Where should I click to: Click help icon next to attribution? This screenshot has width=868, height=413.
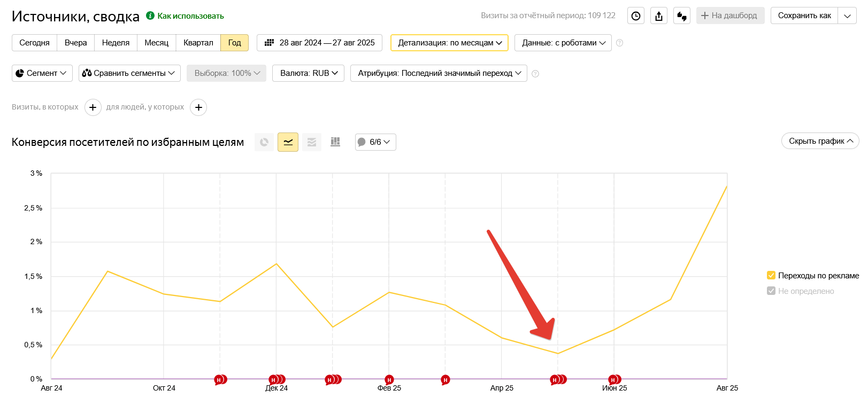(535, 74)
